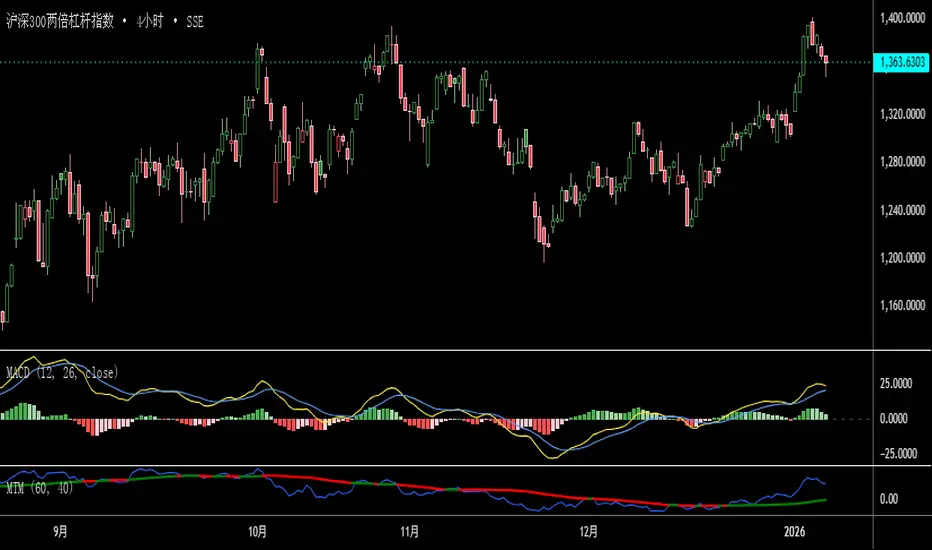
Task: Select the 12月 time axis marker
Action: 588,531
